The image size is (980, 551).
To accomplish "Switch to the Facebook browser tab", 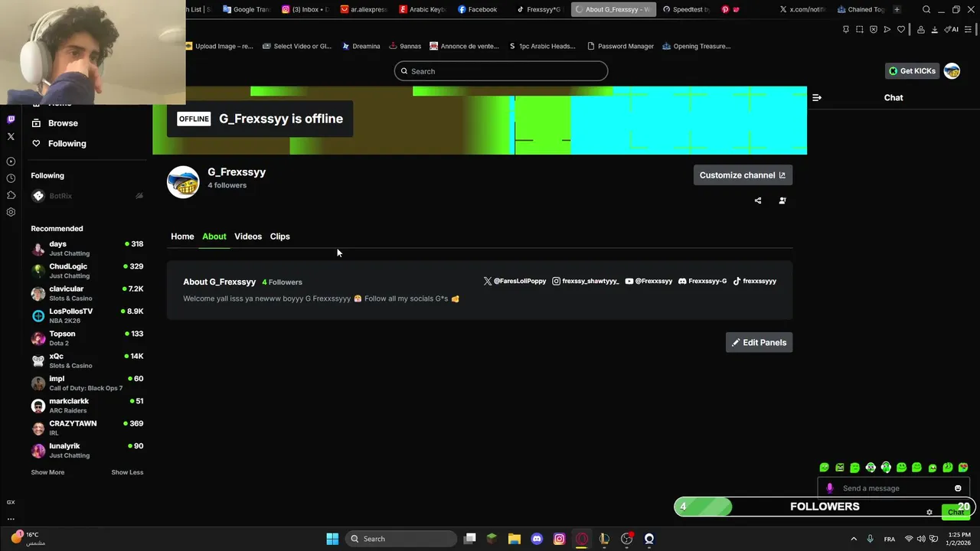I will coord(481,10).
